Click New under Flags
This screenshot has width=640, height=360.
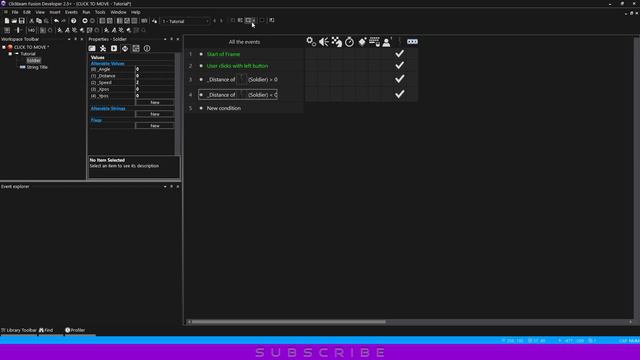pos(155,126)
